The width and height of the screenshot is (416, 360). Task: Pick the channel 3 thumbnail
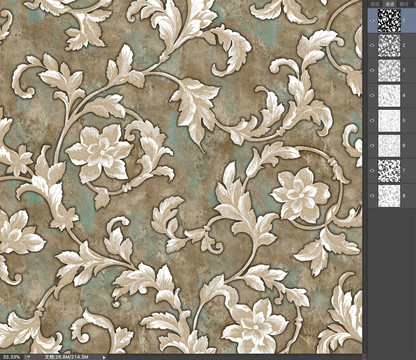389,70
